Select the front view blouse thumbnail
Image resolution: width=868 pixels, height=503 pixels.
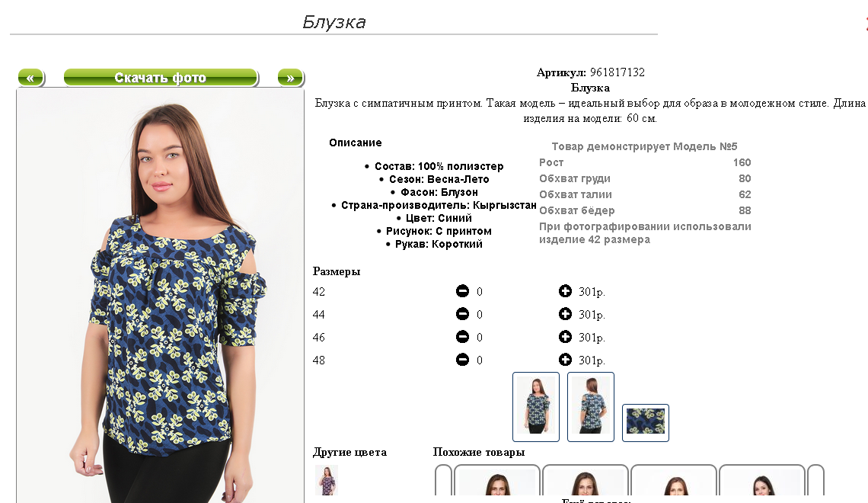coord(536,407)
